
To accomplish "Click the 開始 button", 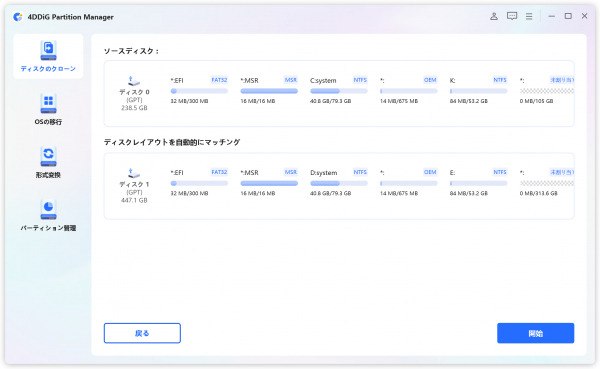I will point(535,333).
